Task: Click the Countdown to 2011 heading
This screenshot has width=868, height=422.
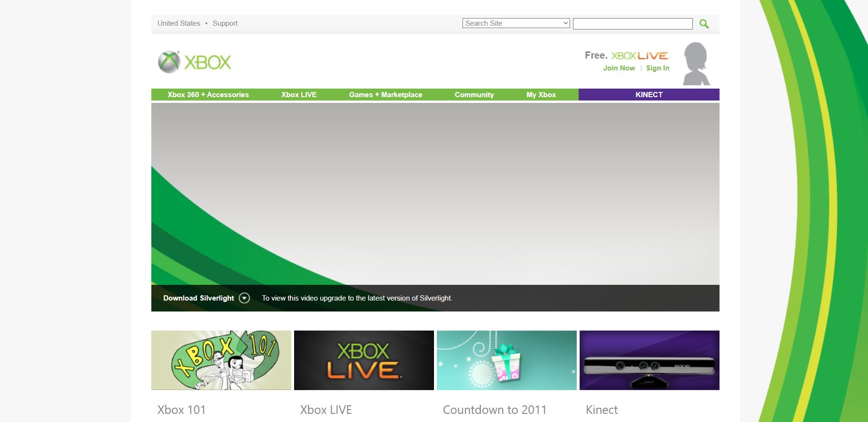Action: (x=495, y=410)
